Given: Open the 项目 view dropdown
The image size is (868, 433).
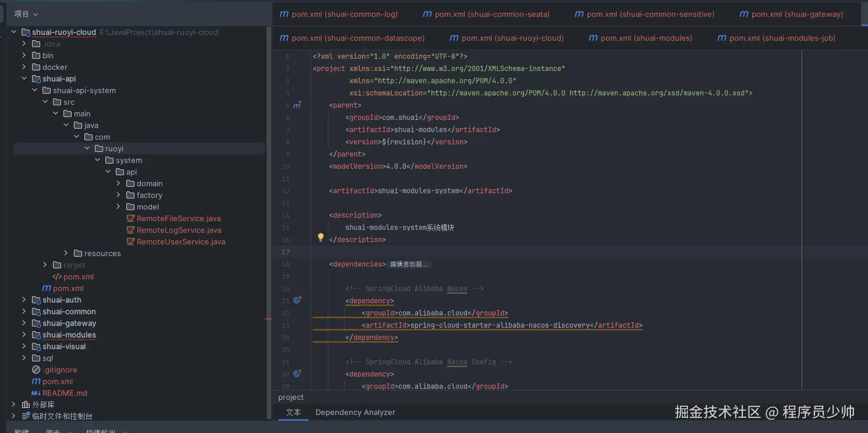Looking at the screenshot, I should [26, 14].
